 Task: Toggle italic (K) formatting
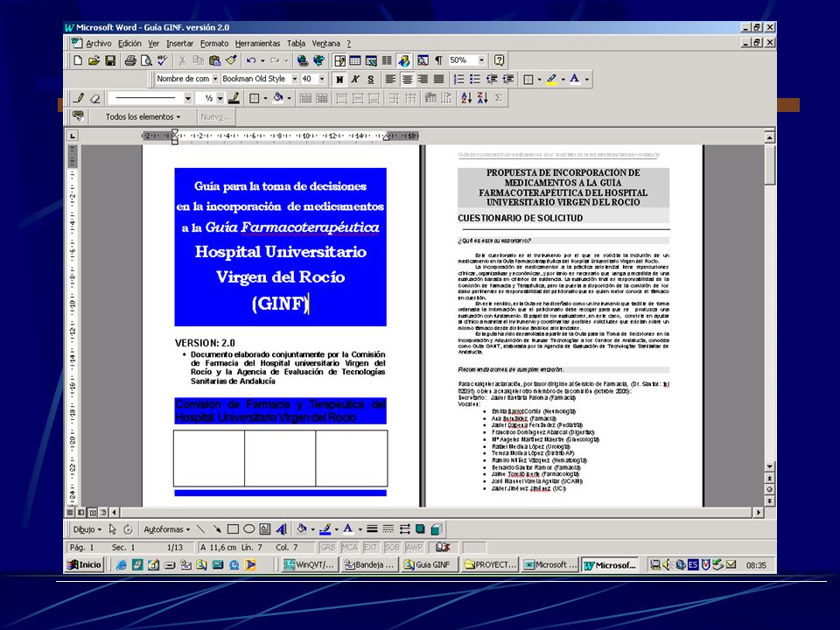tap(354, 80)
